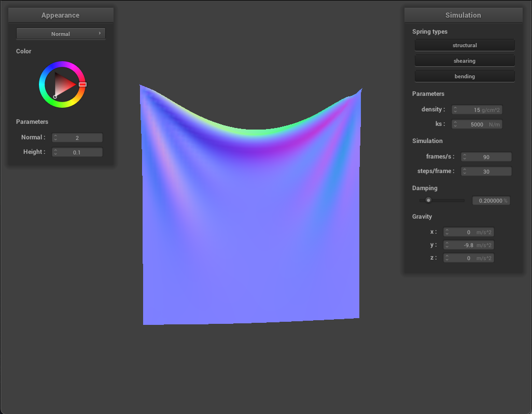The image size is (532, 414).
Task: Click the damping percentage field
Action: point(491,201)
